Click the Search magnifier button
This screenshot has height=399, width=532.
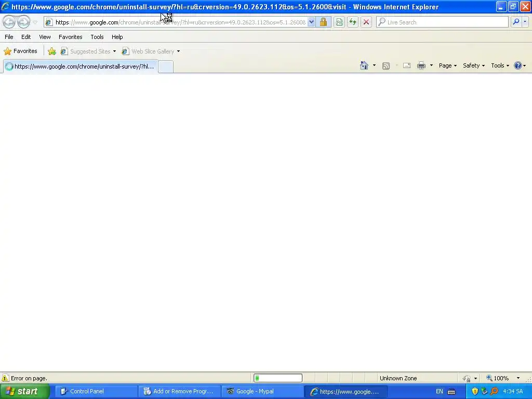[516, 22]
